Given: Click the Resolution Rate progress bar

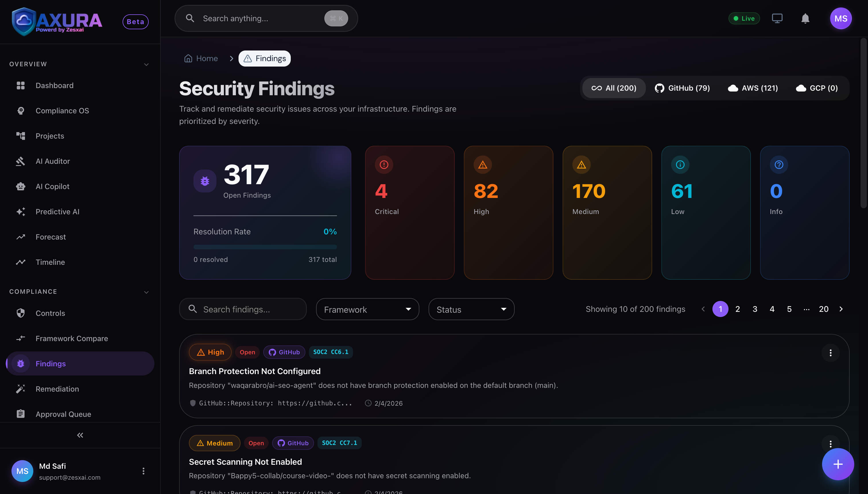Looking at the screenshot, I should pos(265,247).
